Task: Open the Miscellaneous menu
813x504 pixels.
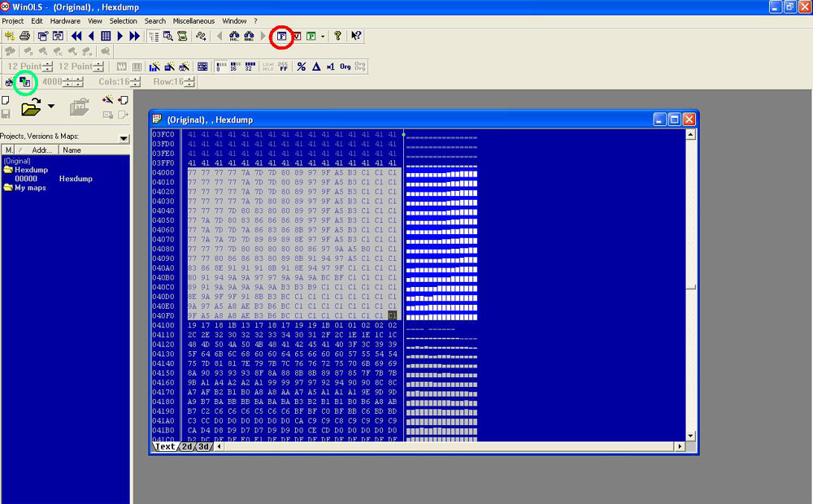Action: coord(193,21)
